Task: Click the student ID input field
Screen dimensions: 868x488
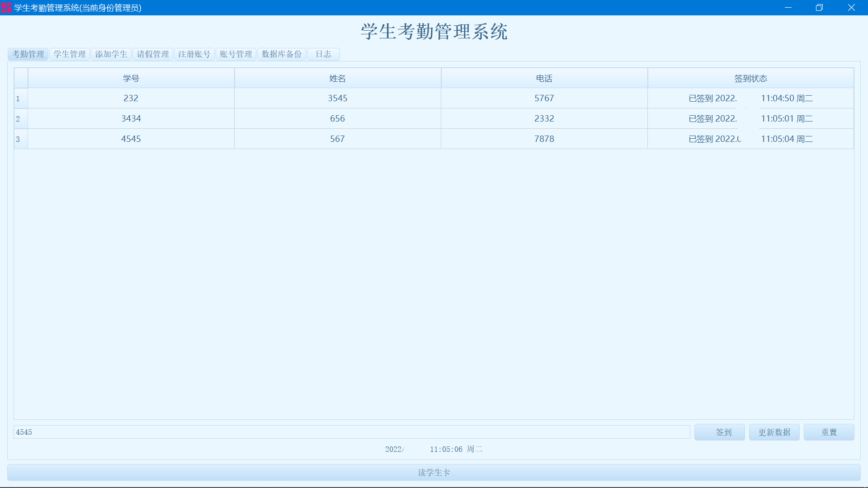Action: tap(351, 432)
